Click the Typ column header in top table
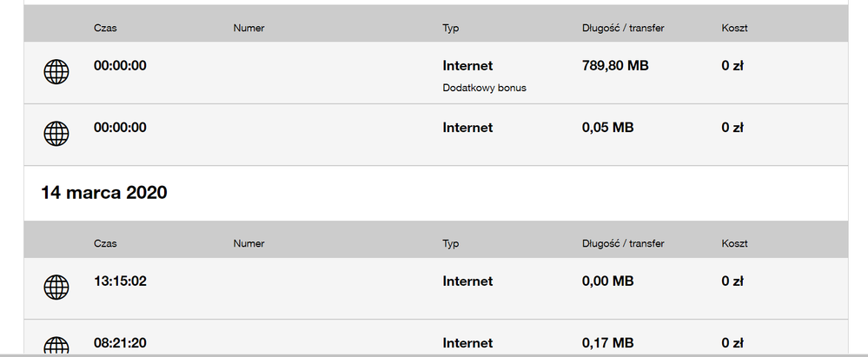This screenshot has width=868, height=357. pyautogui.click(x=451, y=28)
